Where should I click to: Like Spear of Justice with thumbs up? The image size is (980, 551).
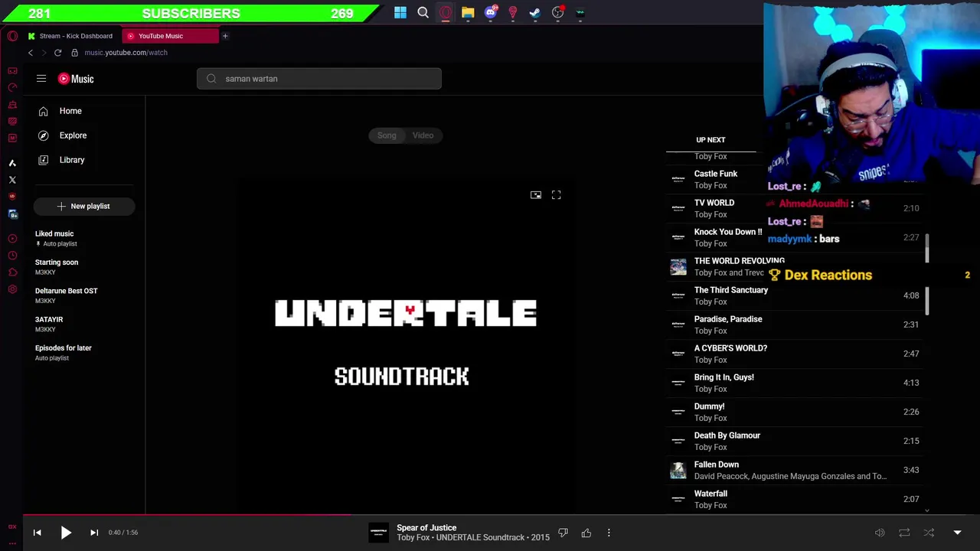586,533
